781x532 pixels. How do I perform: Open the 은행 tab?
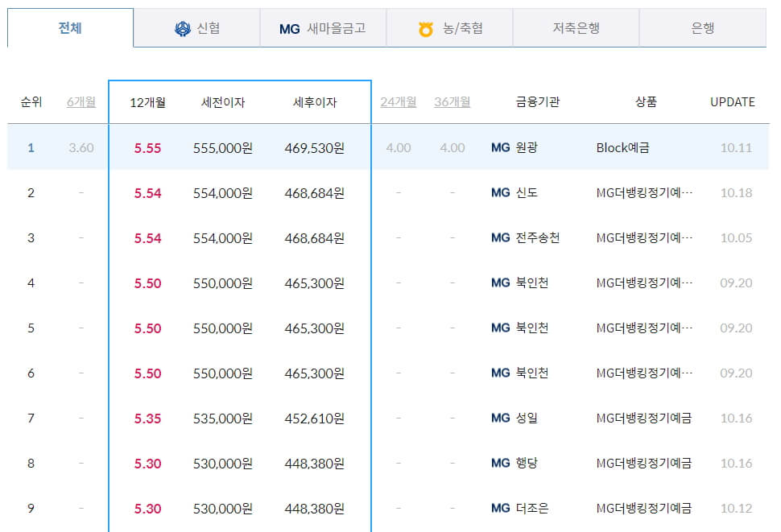click(x=705, y=26)
